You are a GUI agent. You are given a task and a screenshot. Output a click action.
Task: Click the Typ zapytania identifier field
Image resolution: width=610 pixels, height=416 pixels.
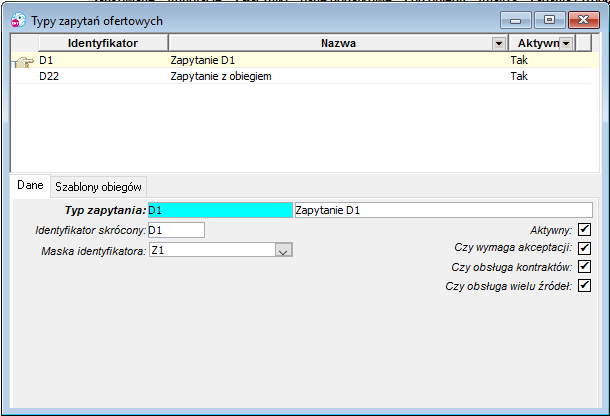(220, 210)
